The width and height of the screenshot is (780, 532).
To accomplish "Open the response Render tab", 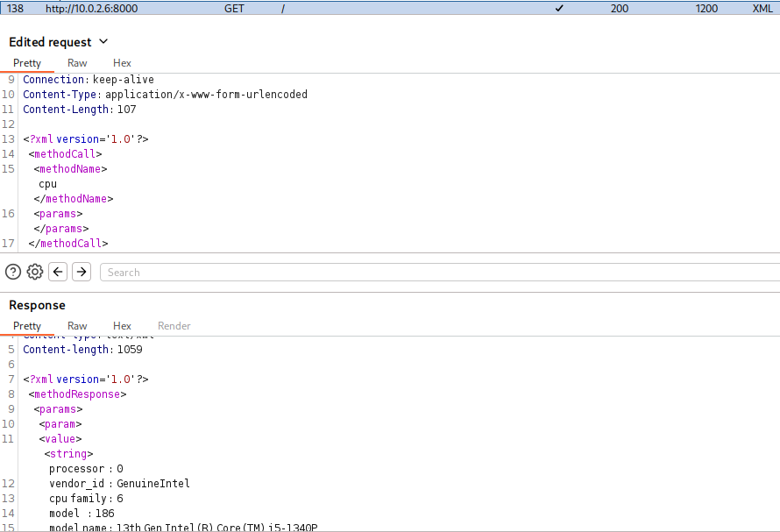I will [x=174, y=326].
